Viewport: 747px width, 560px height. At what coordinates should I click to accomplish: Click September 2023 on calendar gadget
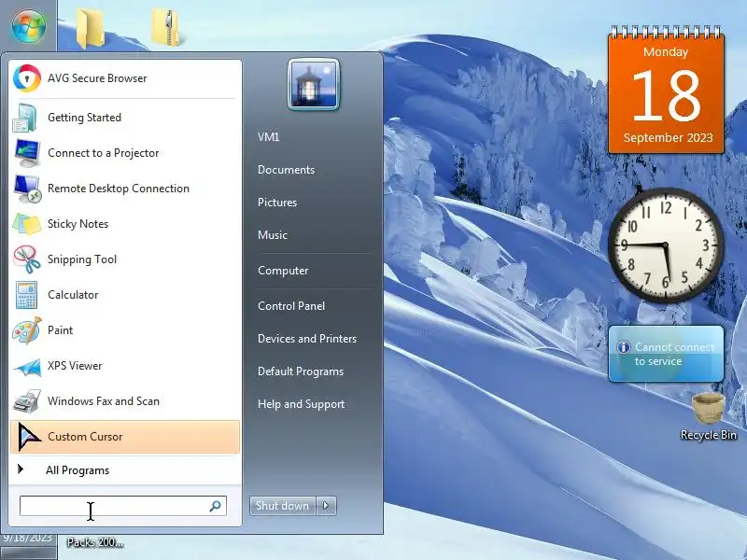[668, 138]
